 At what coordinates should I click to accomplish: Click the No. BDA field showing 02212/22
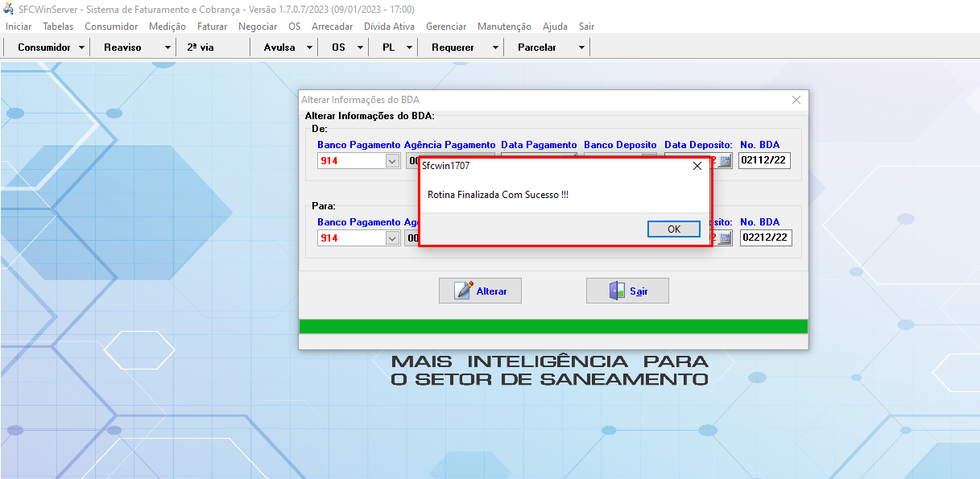click(x=765, y=237)
